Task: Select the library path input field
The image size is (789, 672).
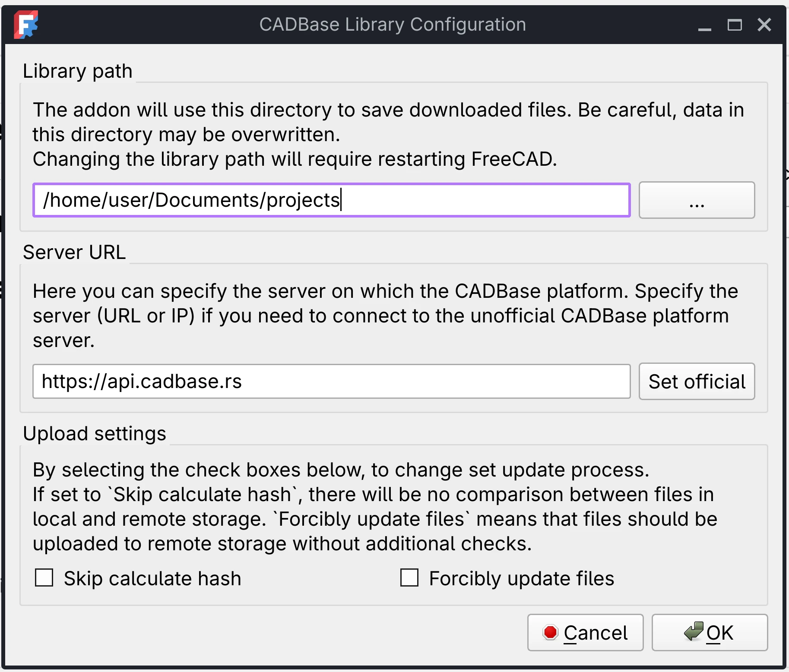Action: (x=331, y=200)
